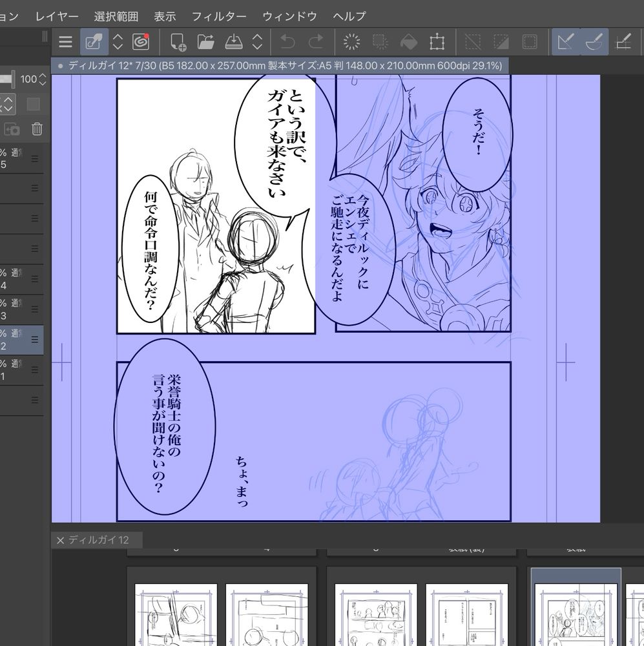644x646 pixels.
Task: Click the trash icon to delete layer
Action: click(37, 129)
